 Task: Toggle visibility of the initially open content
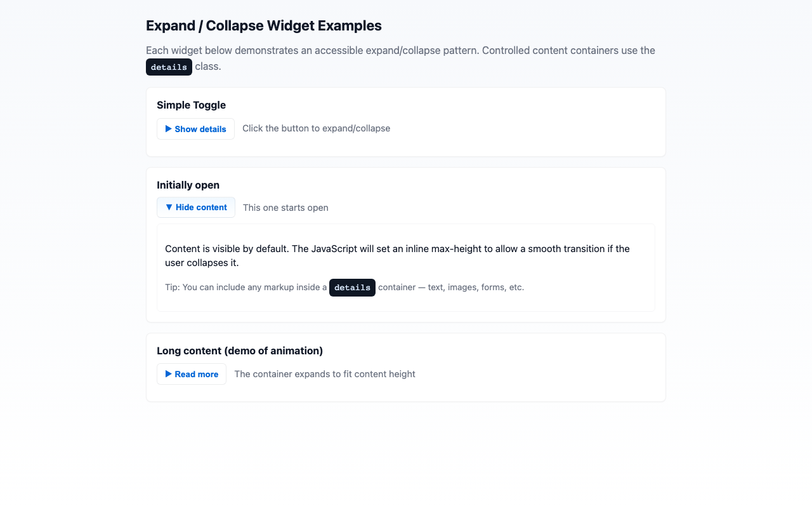(x=196, y=207)
